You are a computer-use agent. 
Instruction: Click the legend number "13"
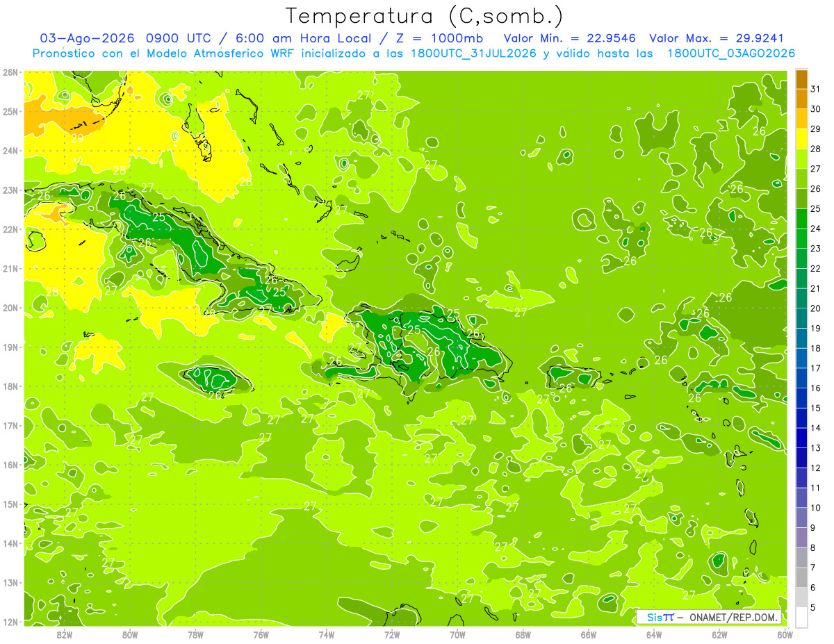[x=816, y=449]
